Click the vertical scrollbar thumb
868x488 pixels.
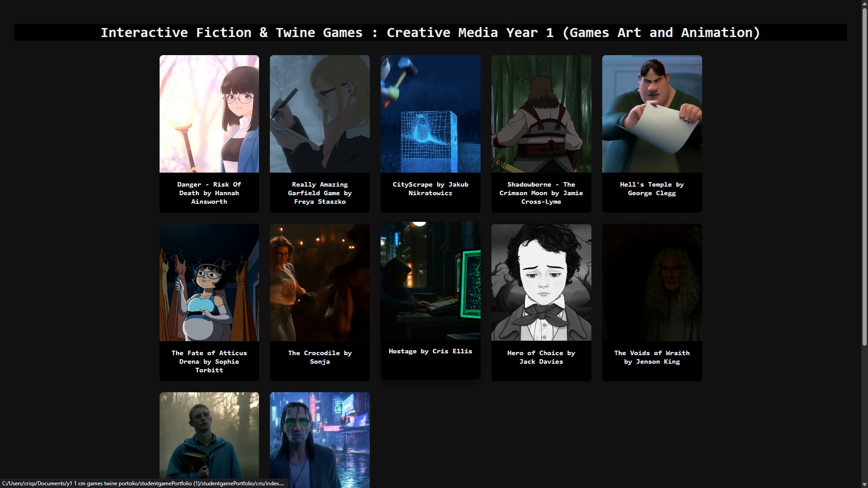point(864,177)
